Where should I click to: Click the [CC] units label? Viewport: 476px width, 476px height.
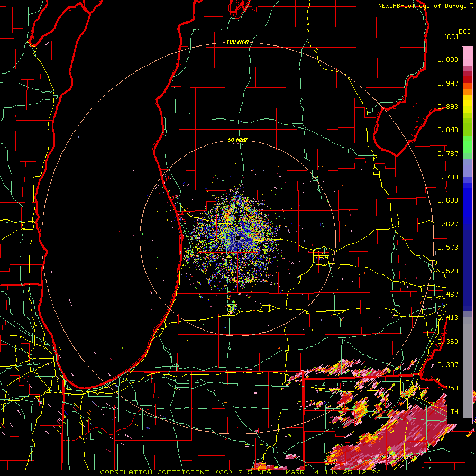[451, 36]
